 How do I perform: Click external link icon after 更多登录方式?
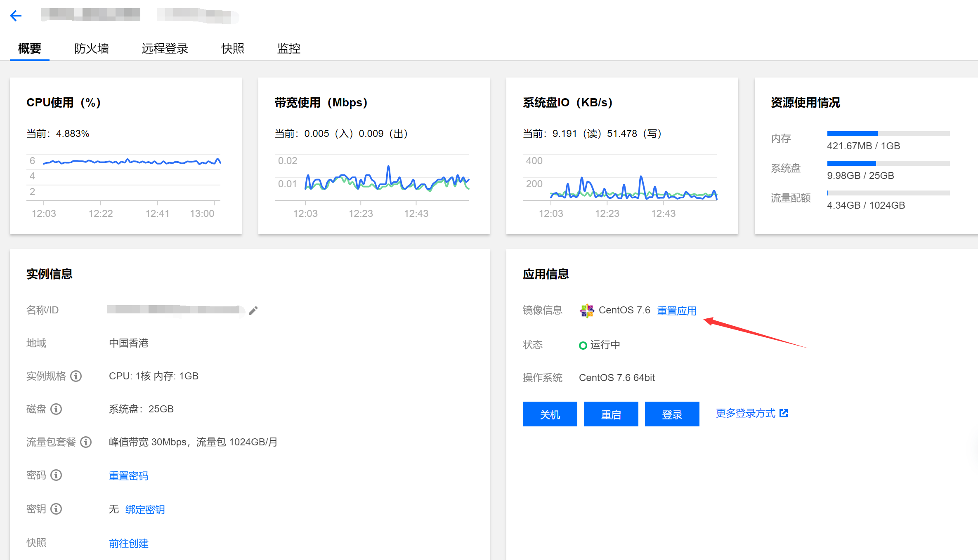(x=784, y=413)
